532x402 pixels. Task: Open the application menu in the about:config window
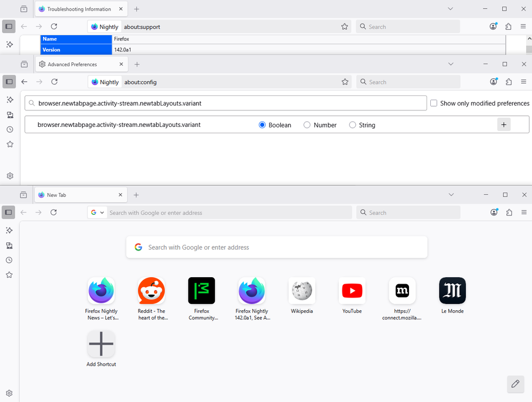pos(523,82)
